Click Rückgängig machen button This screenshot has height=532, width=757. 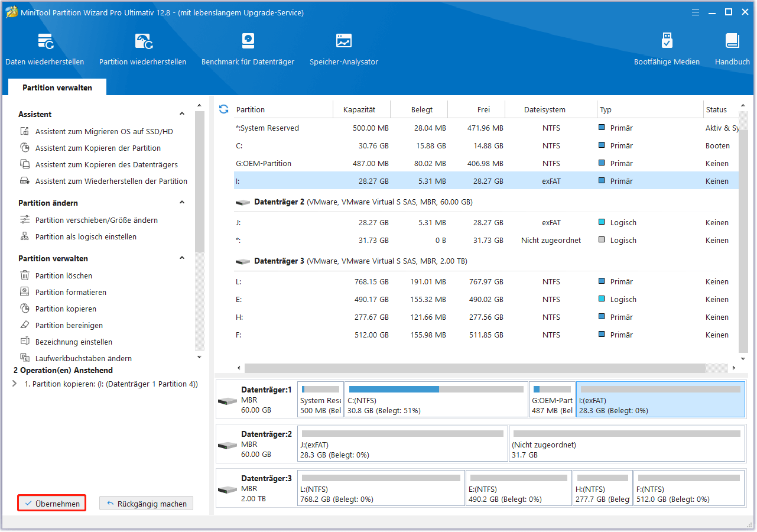point(146,504)
